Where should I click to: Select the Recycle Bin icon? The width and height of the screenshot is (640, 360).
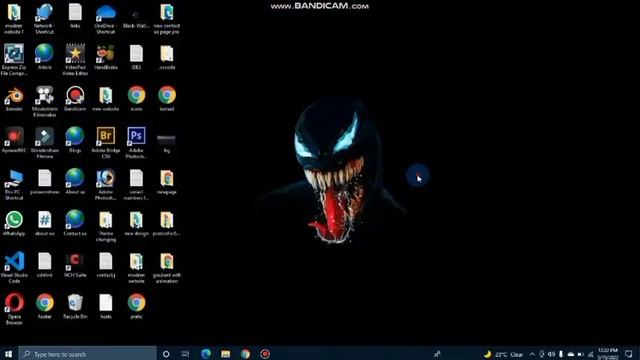(x=75, y=307)
